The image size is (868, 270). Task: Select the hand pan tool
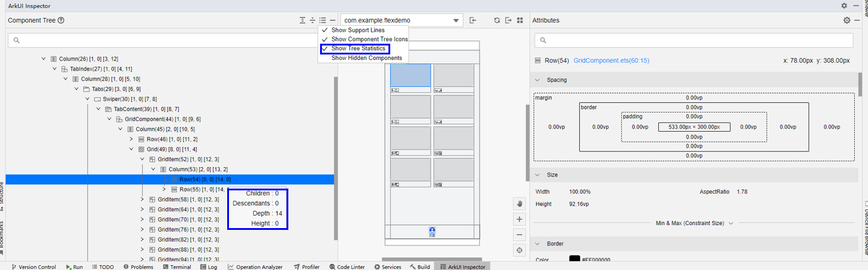pos(520,204)
